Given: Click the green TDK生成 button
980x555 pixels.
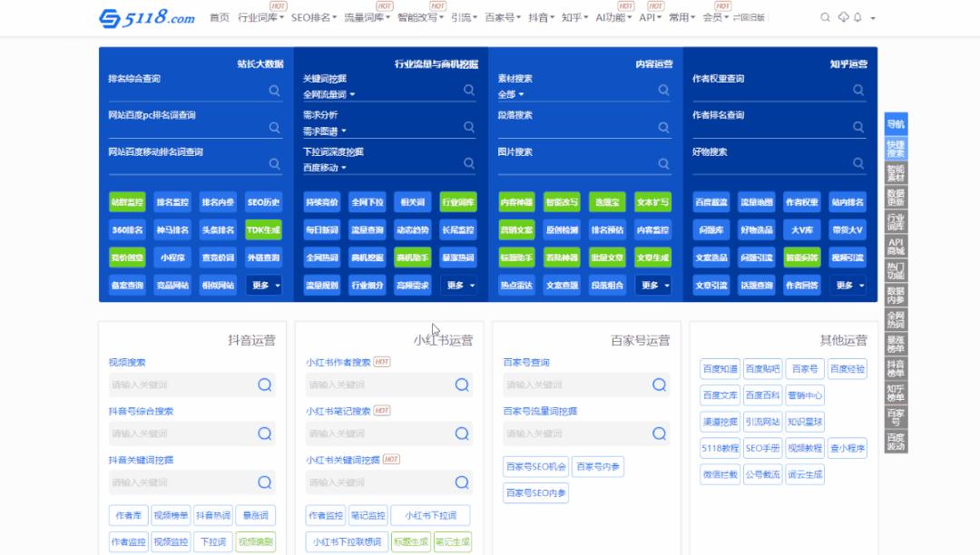Looking at the screenshot, I should point(261,229).
